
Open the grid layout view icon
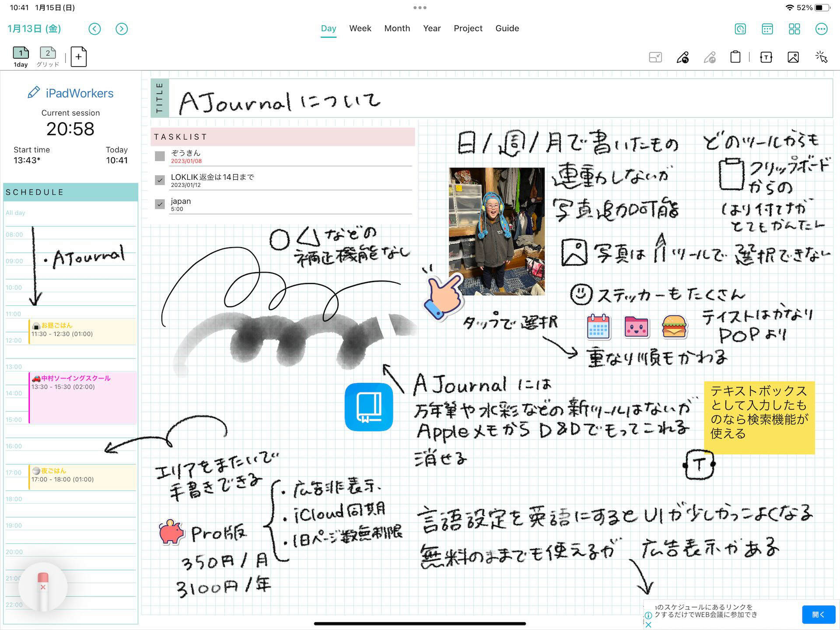pyautogui.click(x=794, y=29)
